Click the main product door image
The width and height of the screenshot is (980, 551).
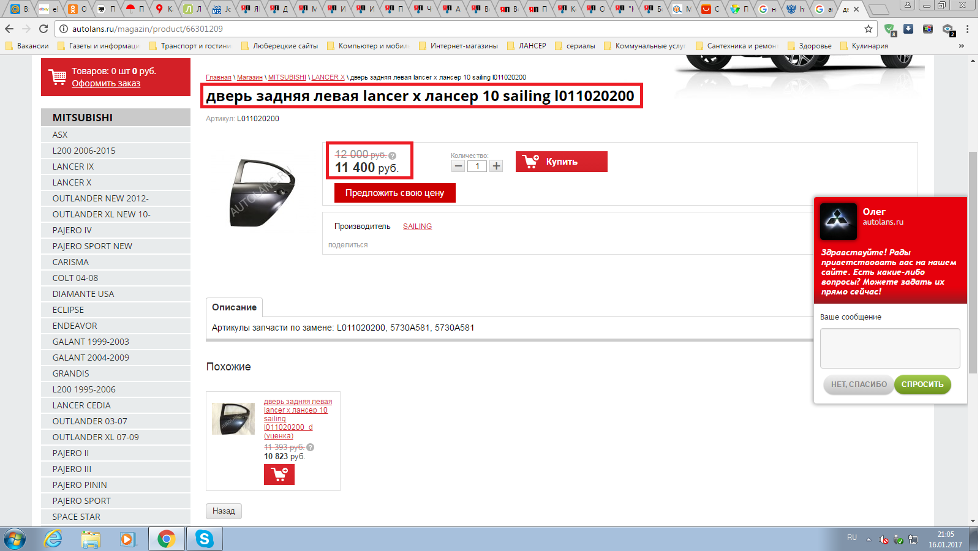(262, 193)
